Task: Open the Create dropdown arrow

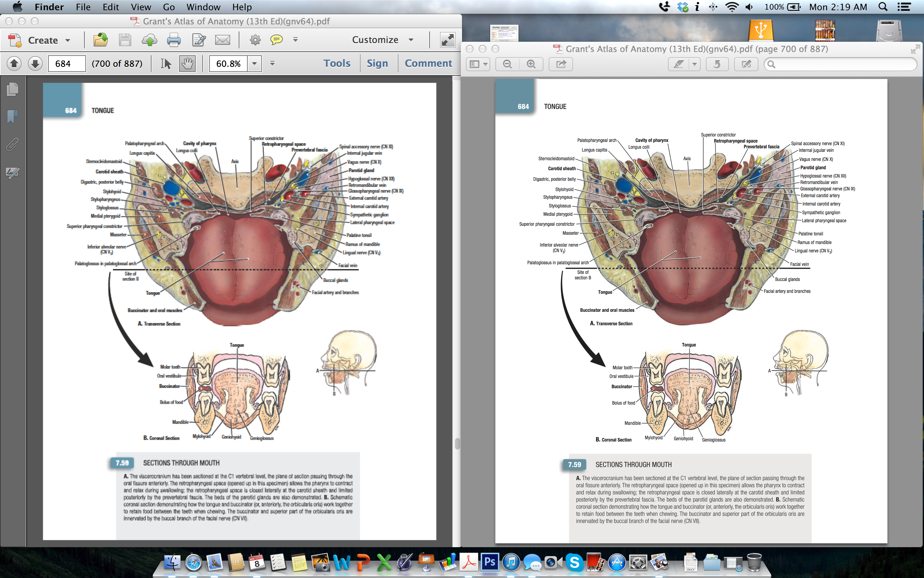Action: pos(68,40)
